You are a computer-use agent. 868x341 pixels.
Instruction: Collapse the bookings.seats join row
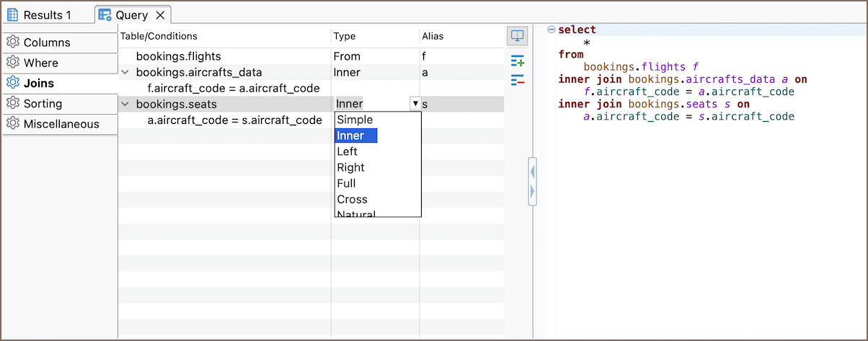[126, 105]
